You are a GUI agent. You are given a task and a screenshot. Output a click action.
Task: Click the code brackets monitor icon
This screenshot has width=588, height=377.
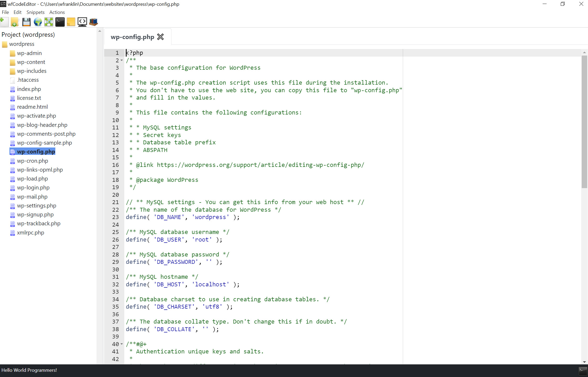pyautogui.click(x=82, y=22)
